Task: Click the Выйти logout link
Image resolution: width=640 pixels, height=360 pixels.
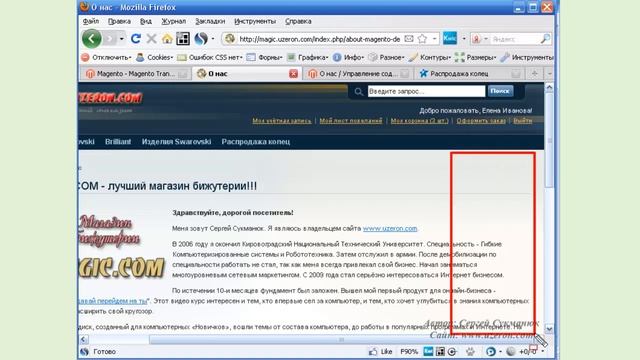Action: click(522, 121)
